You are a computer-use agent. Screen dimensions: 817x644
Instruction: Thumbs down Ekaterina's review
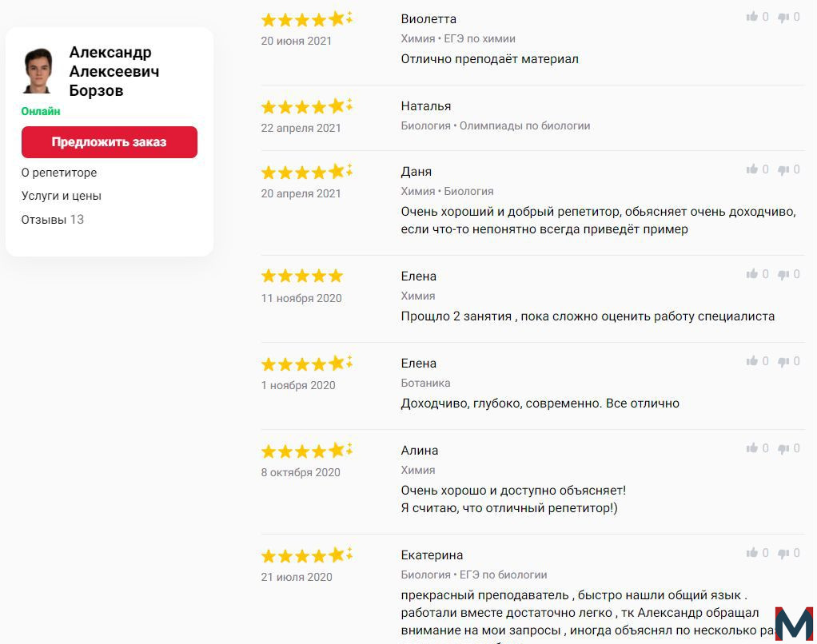[x=783, y=553]
